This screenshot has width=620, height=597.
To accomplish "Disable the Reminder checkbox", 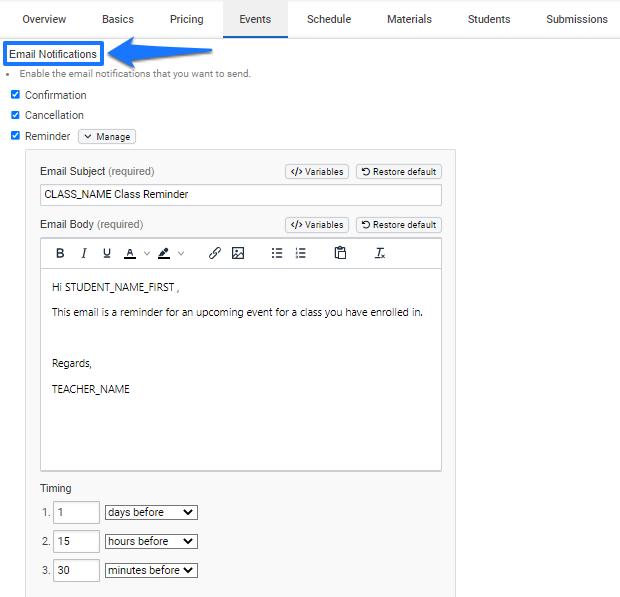I will pos(15,136).
